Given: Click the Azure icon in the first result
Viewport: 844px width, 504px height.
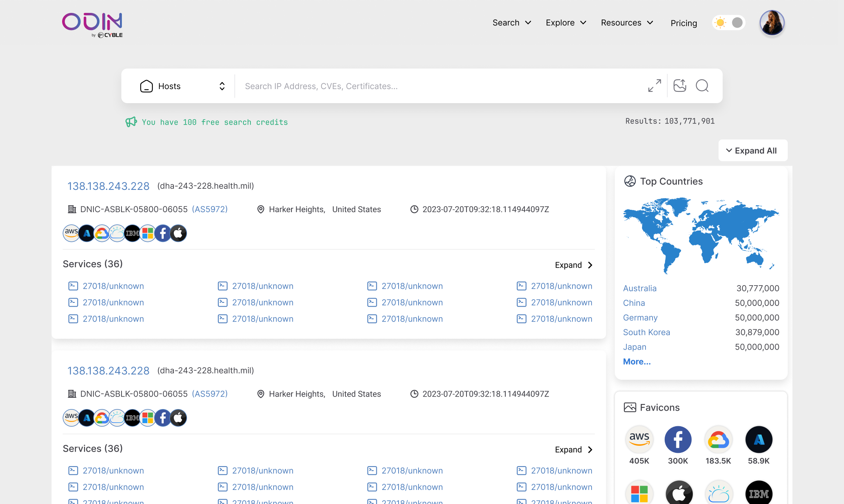Looking at the screenshot, I should coord(87,233).
